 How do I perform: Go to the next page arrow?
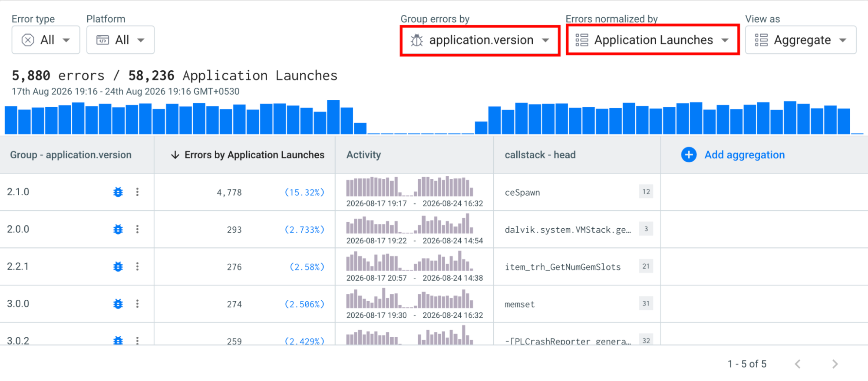(x=835, y=364)
